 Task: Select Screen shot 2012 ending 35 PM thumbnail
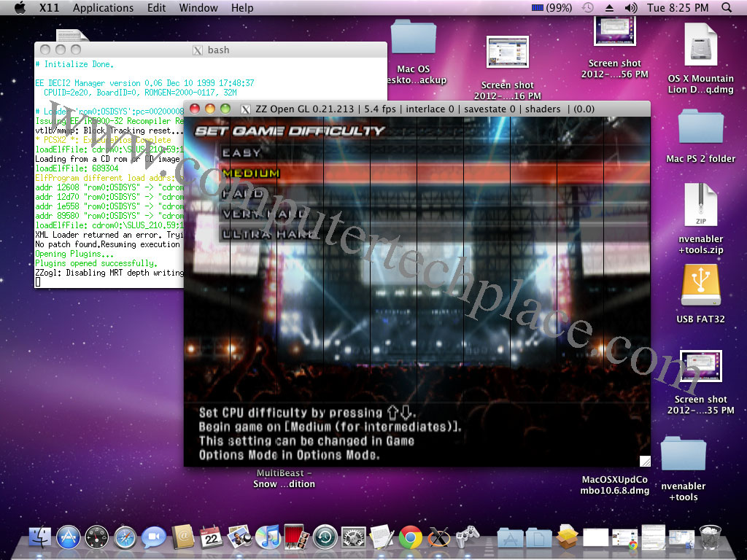tap(701, 366)
